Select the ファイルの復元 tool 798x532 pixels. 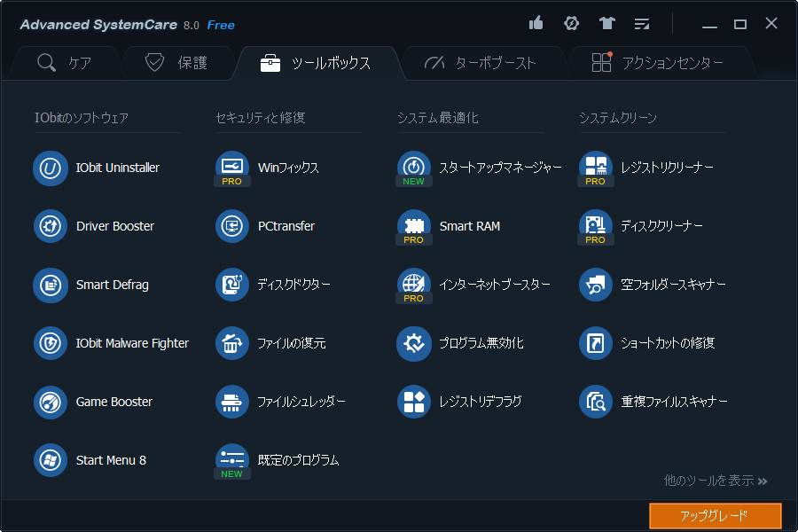tap(288, 343)
